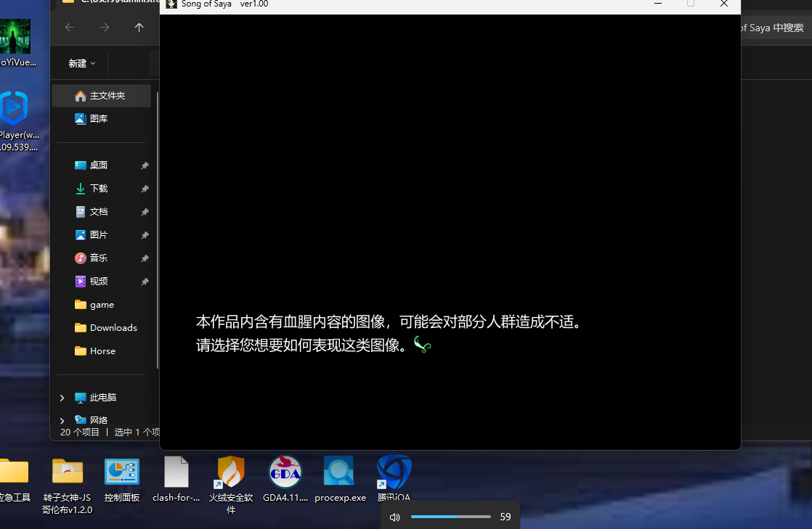Click the Explorer up arrow button
Screen dimensions: 812x529
coord(139,28)
